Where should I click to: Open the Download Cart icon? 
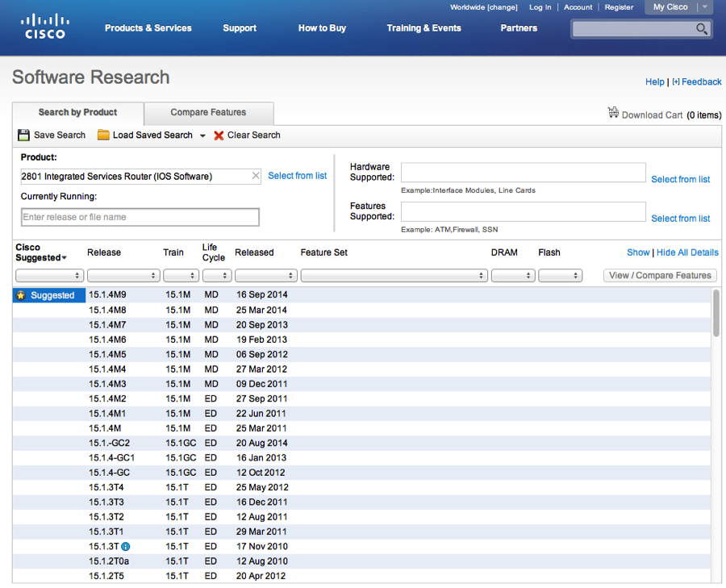[x=614, y=112]
